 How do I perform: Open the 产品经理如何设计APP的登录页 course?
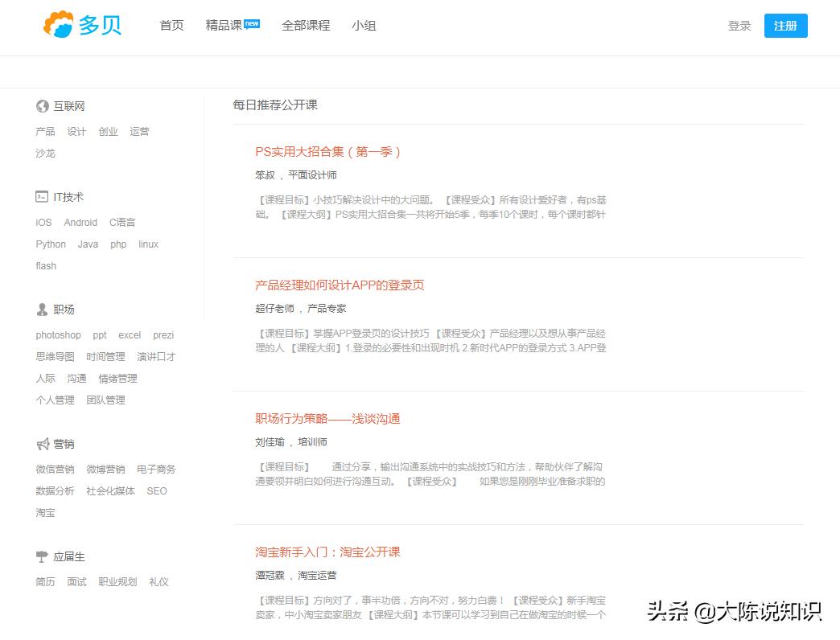click(x=338, y=285)
